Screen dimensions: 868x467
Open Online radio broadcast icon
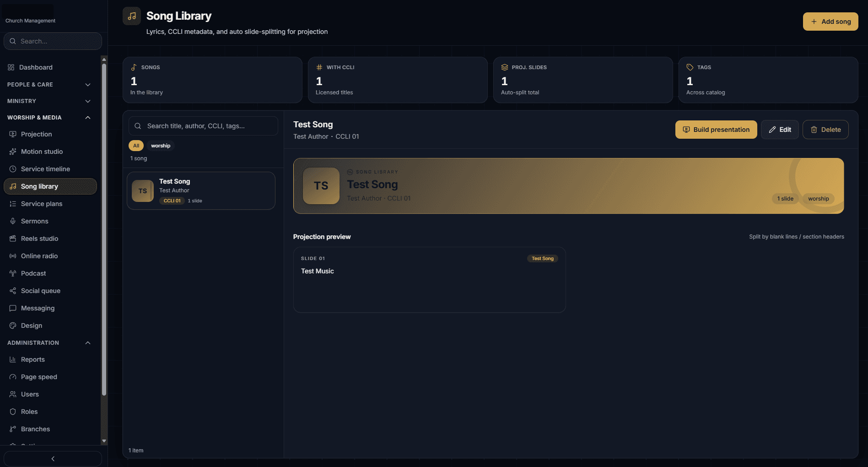pyautogui.click(x=13, y=256)
